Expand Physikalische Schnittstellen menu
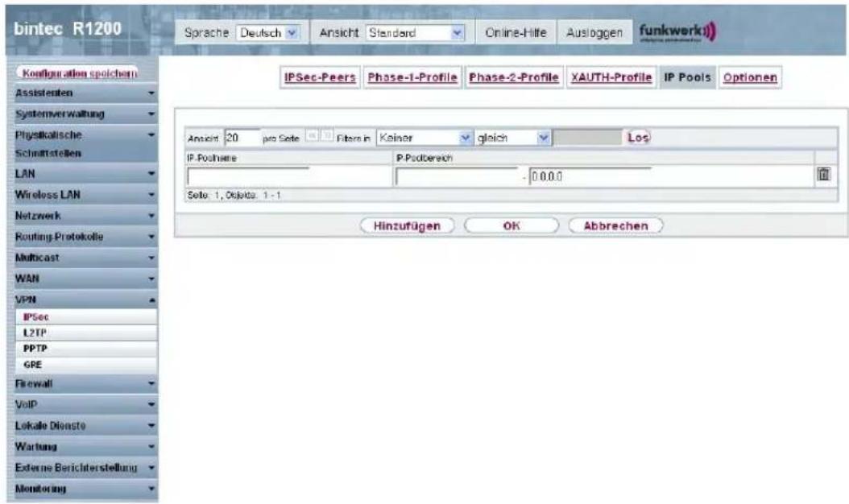The height and width of the screenshot is (504, 849). 85,144
